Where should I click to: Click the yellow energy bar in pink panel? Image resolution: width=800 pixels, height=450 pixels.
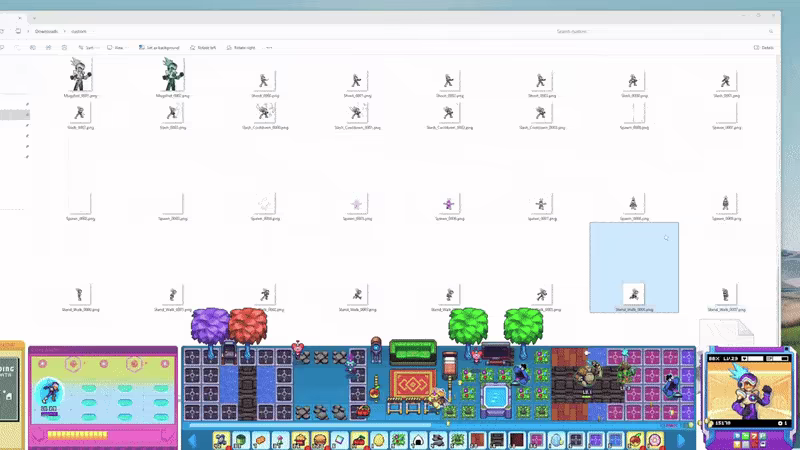(x=78, y=435)
